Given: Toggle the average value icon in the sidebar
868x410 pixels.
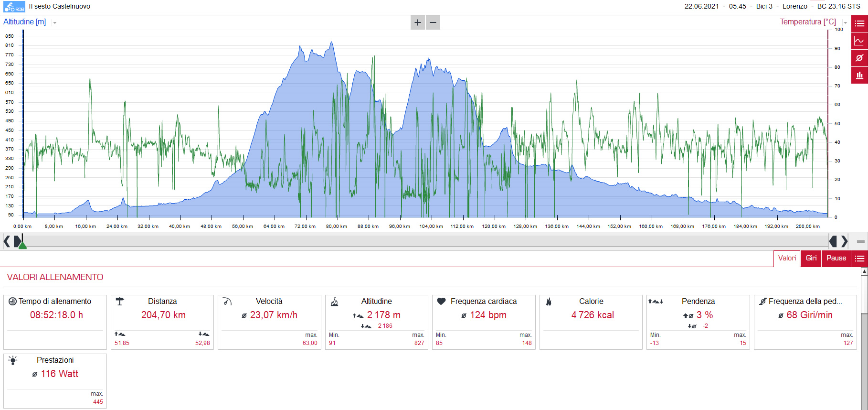Looking at the screenshot, I should [859, 58].
